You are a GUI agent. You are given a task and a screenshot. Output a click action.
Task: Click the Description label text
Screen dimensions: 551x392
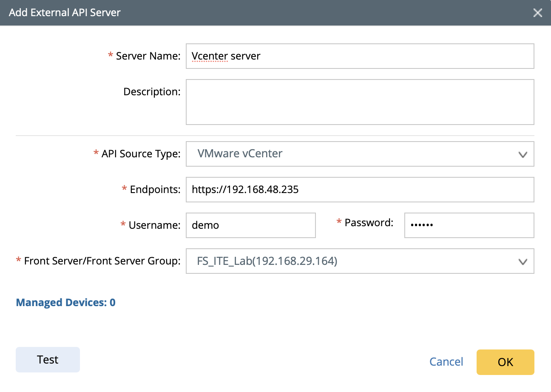click(152, 92)
